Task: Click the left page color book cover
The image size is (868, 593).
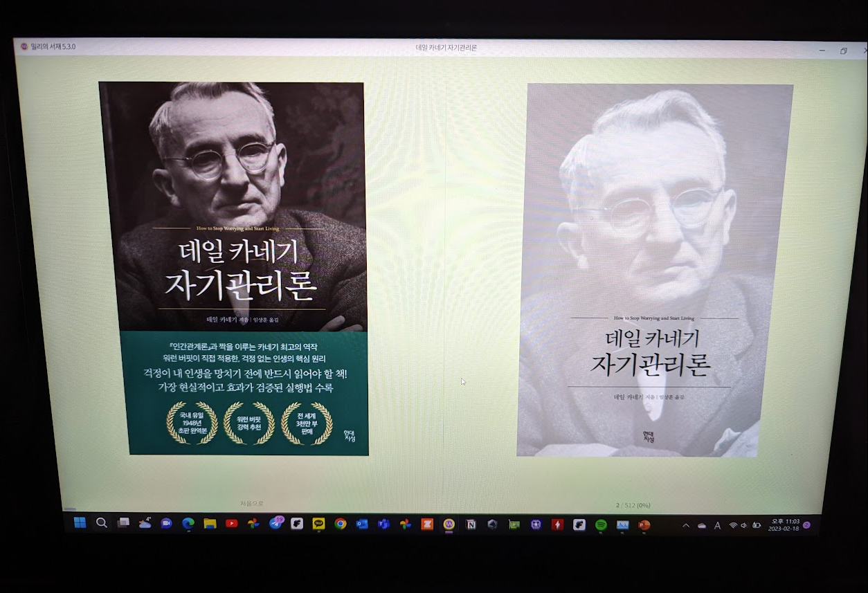Action: pos(234,268)
